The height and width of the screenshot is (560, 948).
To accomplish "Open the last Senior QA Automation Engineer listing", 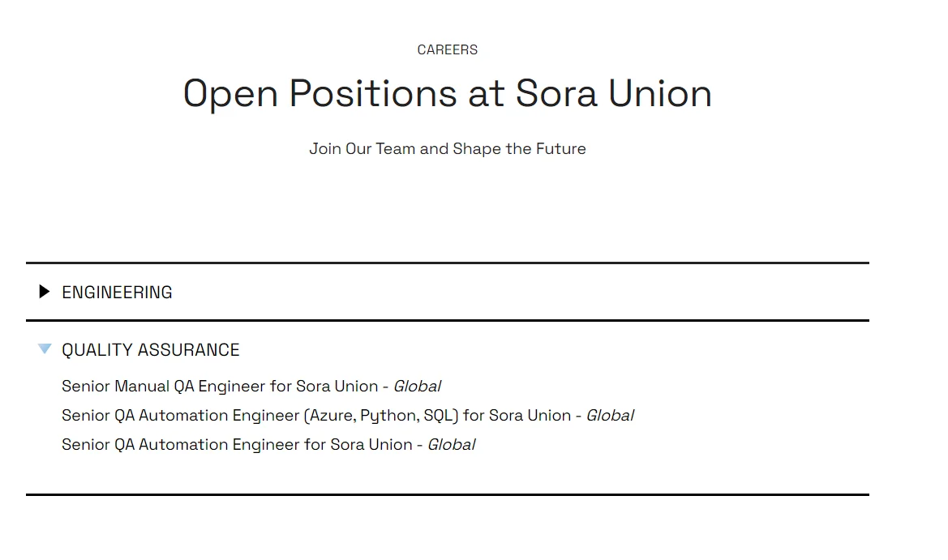I will pos(235,445).
